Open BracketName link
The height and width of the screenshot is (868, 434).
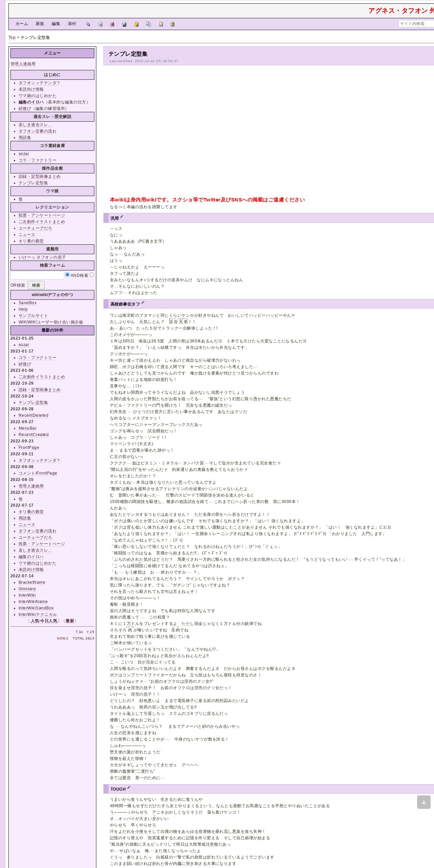32,582
